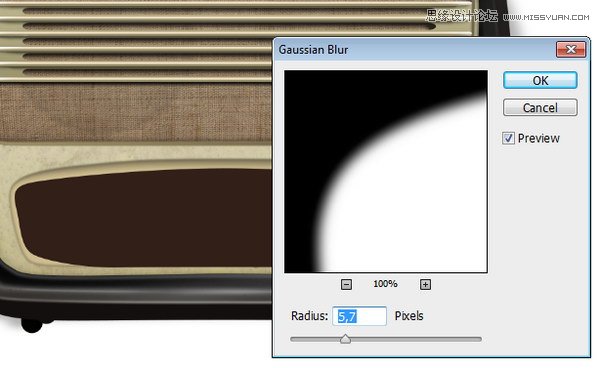Click the Radius label text

[309, 316]
